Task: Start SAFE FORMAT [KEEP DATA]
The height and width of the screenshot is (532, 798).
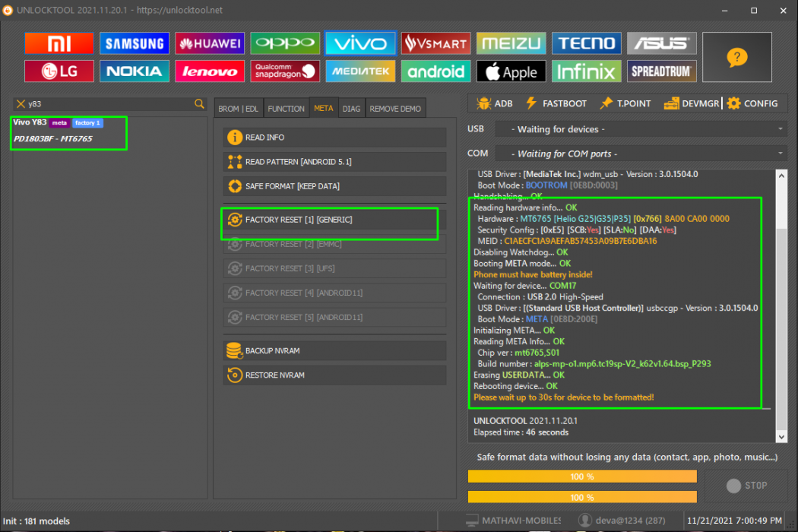Action: click(x=334, y=186)
